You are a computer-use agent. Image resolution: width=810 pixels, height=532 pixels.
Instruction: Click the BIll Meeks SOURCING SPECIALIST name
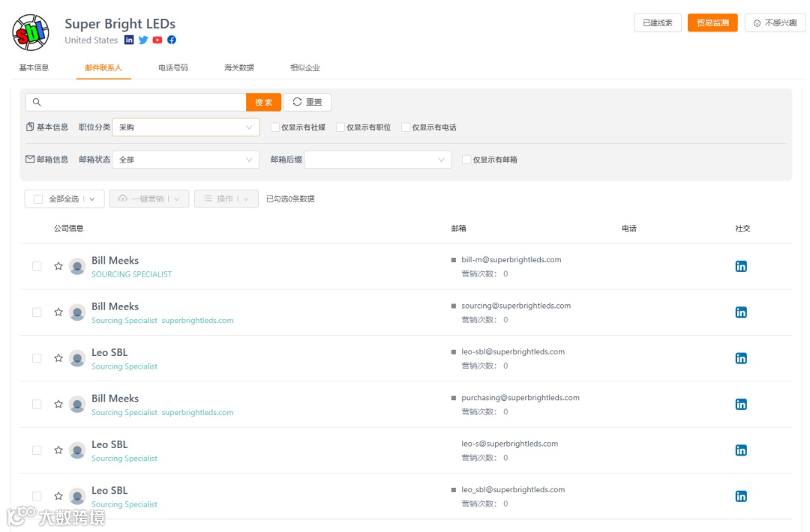pos(115,261)
